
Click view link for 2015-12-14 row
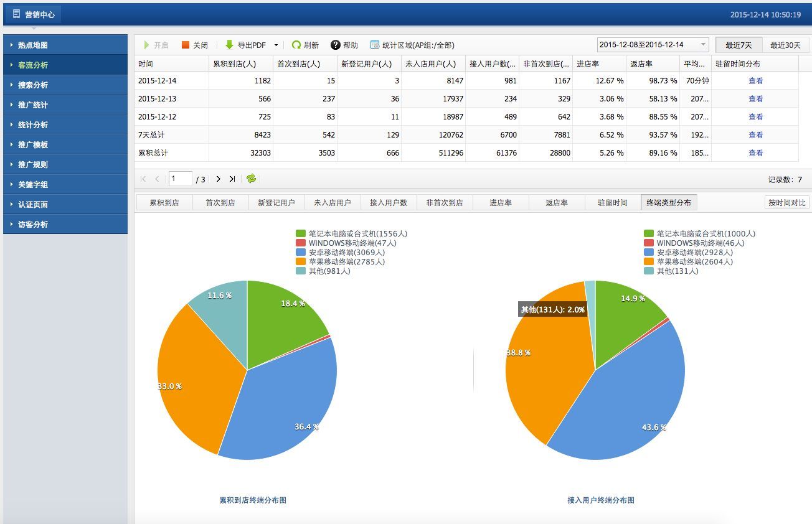(x=755, y=81)
